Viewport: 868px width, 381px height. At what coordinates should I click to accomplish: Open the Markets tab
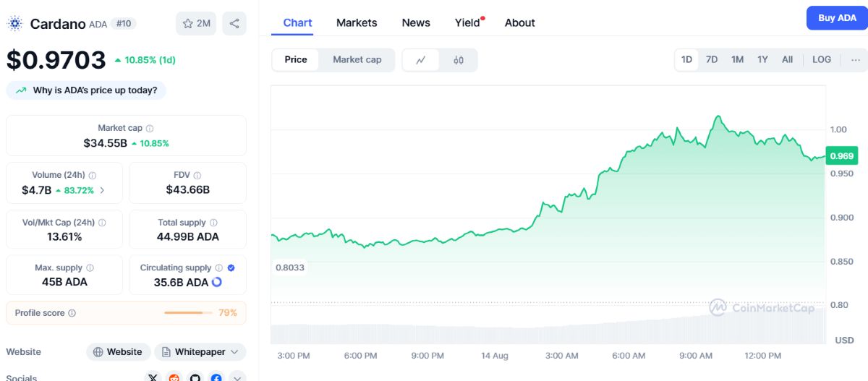[357, 23]
